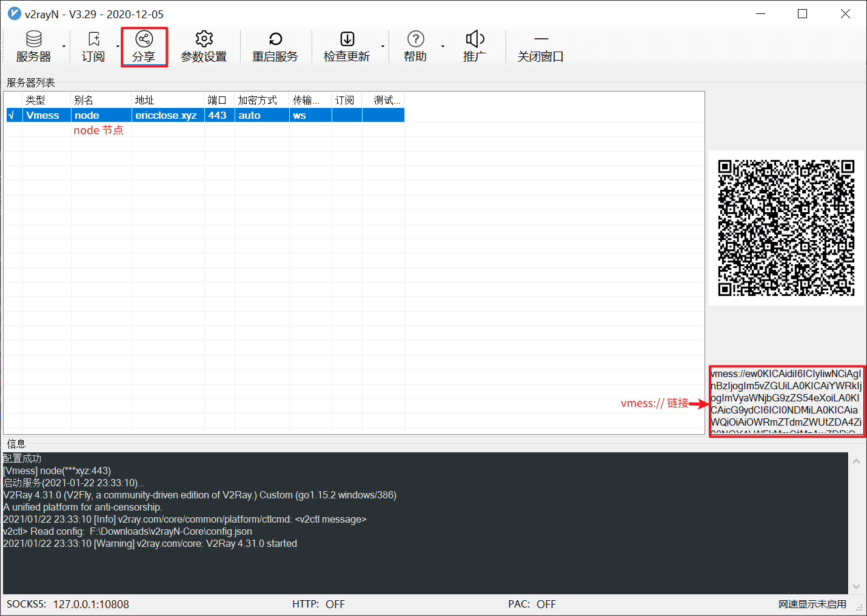Expand the 帮助 dropdown arrow
The width and height of the screenshot is (867, 616).
443,47
